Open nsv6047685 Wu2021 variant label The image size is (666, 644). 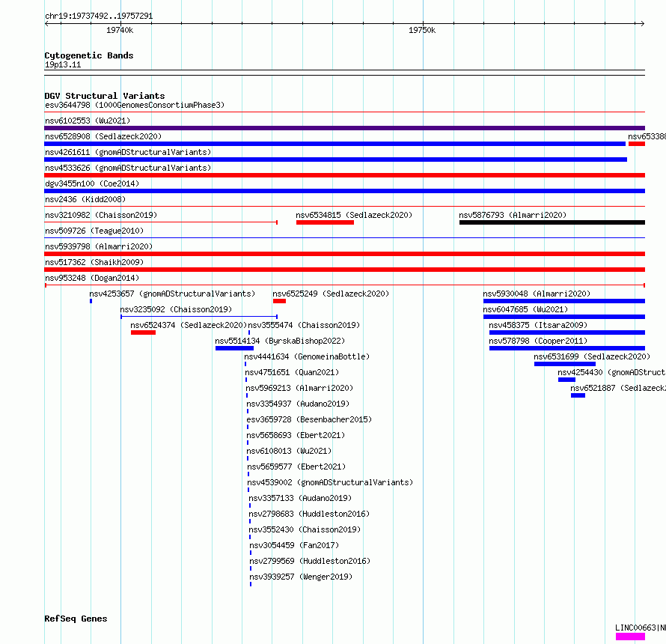[525, 309]
